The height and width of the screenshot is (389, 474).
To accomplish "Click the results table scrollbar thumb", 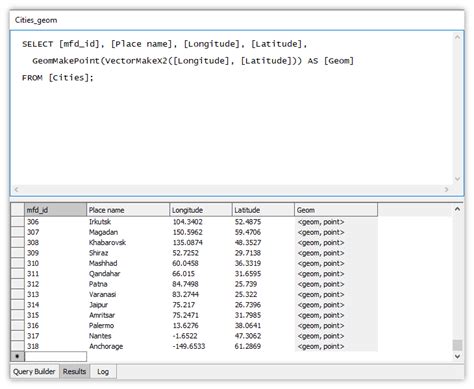I will pyautogui.click(x=457, y=345).
